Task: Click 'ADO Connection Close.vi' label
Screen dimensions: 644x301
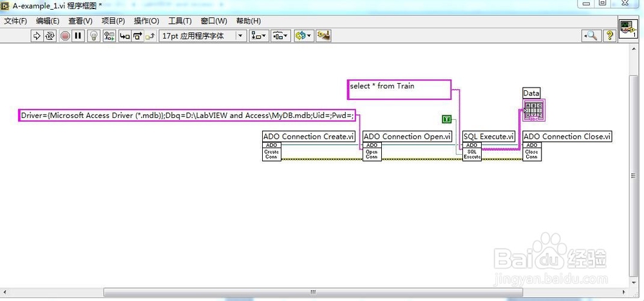Action: [567, 137]
